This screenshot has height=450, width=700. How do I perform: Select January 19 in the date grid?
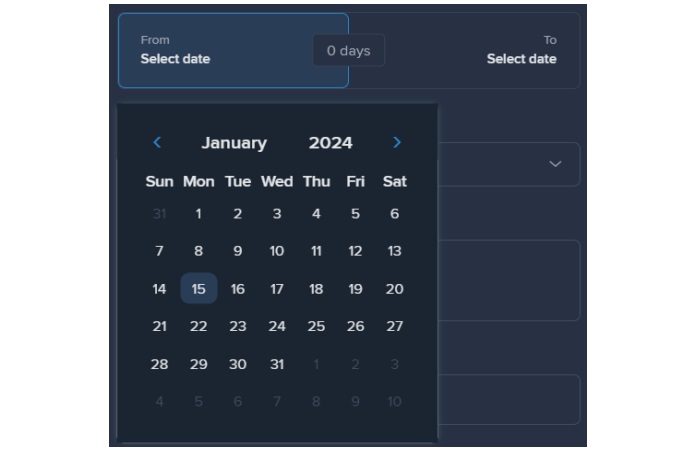tap(355, 289)
